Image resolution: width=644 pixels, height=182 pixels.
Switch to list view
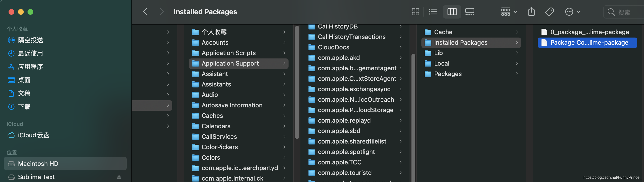click(x=433, y=12)
